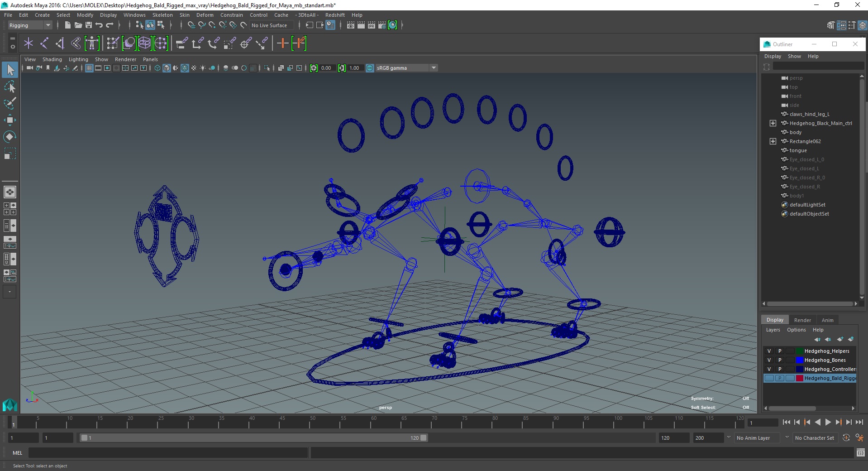Viewport: 868px width, 471px height.
Task: Toggle viewport grid display button
Action: [89, 68]
